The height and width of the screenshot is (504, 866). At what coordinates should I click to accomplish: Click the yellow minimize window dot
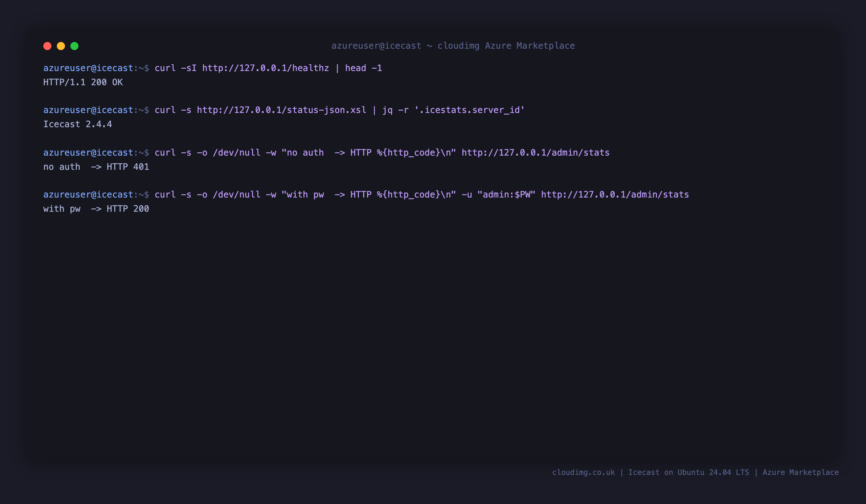pos(61,46)
